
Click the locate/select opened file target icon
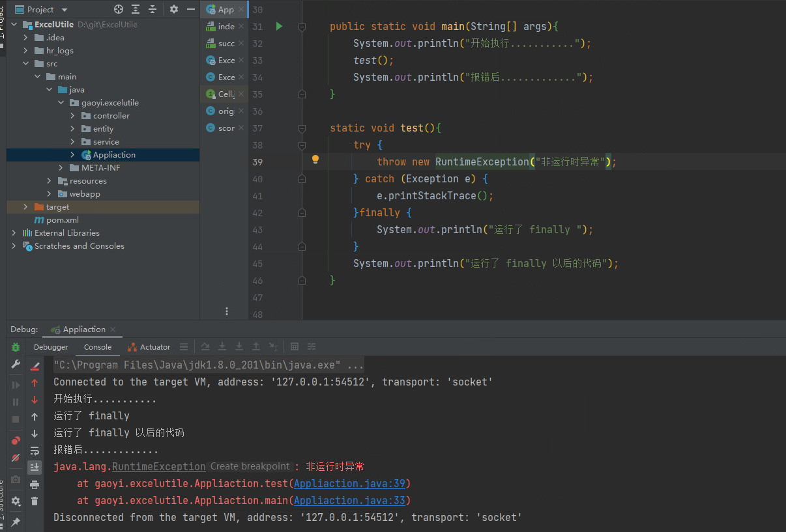point(118,9)
